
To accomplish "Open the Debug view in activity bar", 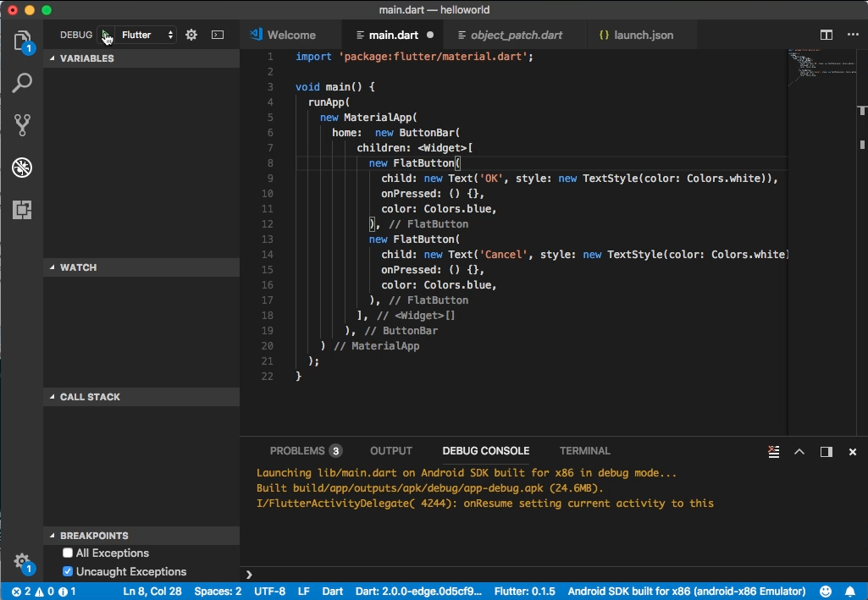I will (22, 167).
